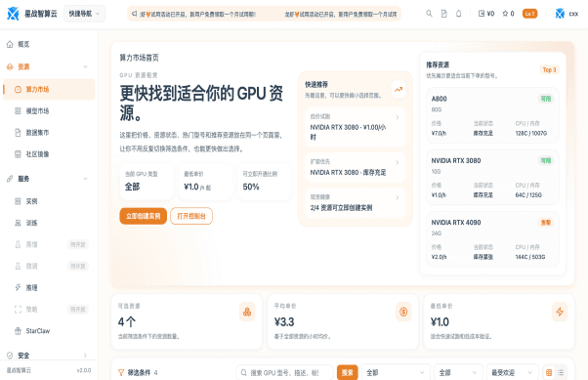Click the 可选资源 cubes icon
588x380 pixels.
point(247,312)
